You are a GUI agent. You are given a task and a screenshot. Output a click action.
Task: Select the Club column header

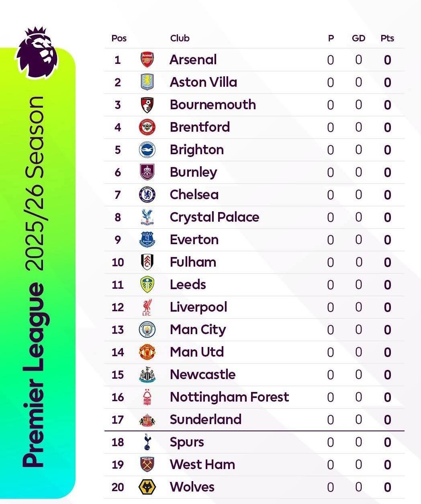(x=180, y=38)
